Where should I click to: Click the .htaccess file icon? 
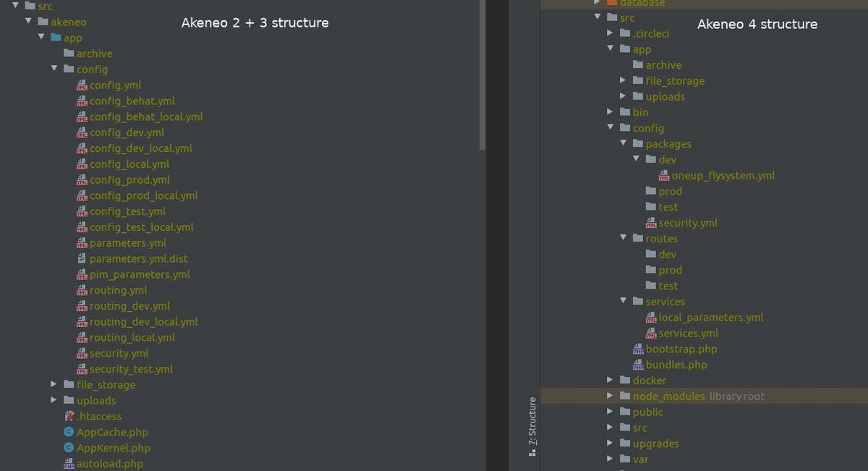coord(69,416)
